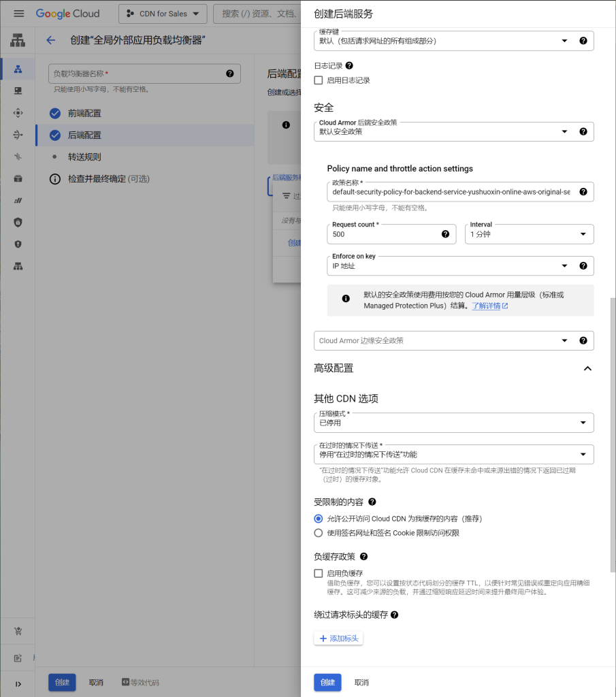The height and width of the screenshot is (697, 616).
Task: Enable the 启用负缓存 checkbox
Action: pos(319,573)
